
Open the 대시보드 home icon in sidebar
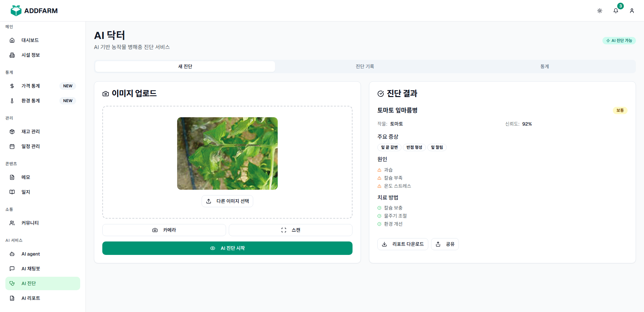(x=12, y=40)
